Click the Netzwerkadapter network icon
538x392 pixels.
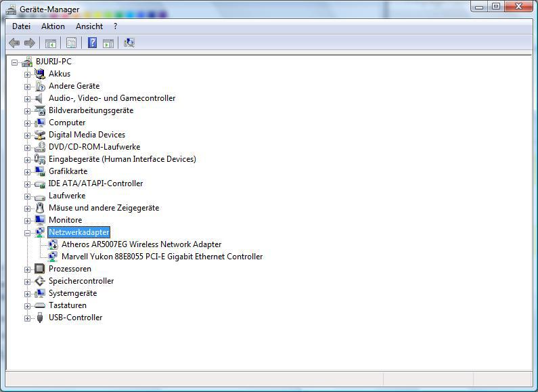(x=40, y=232)
